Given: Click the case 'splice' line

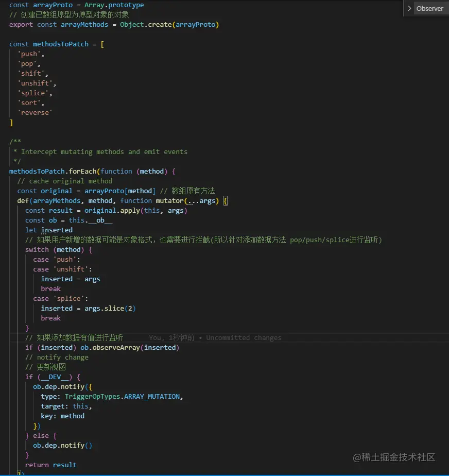Looking at the screenshot, I should tap(61, 299).
